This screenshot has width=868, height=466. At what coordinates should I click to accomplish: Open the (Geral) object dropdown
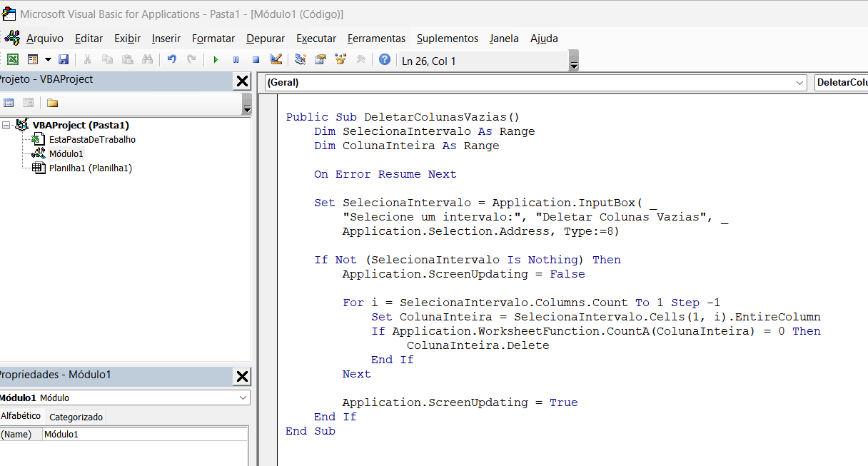tap(799, 83)
